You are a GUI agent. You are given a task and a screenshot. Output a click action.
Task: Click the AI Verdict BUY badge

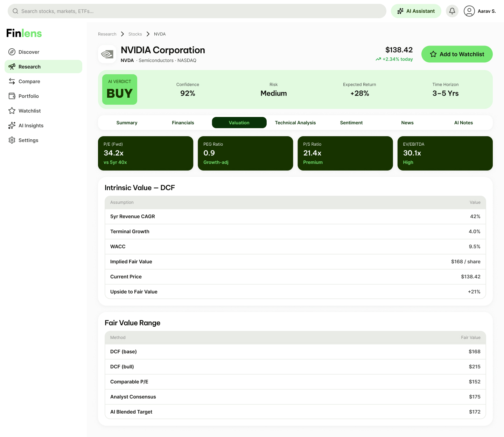click(x=120, y=90)
